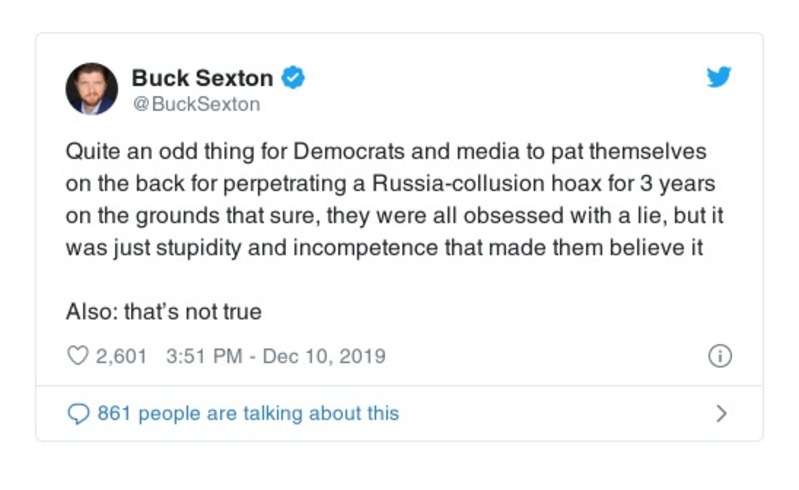The image size is (799, 490).
Task: Click the Dec 10, 2019 date text
Action: [323, 356]
